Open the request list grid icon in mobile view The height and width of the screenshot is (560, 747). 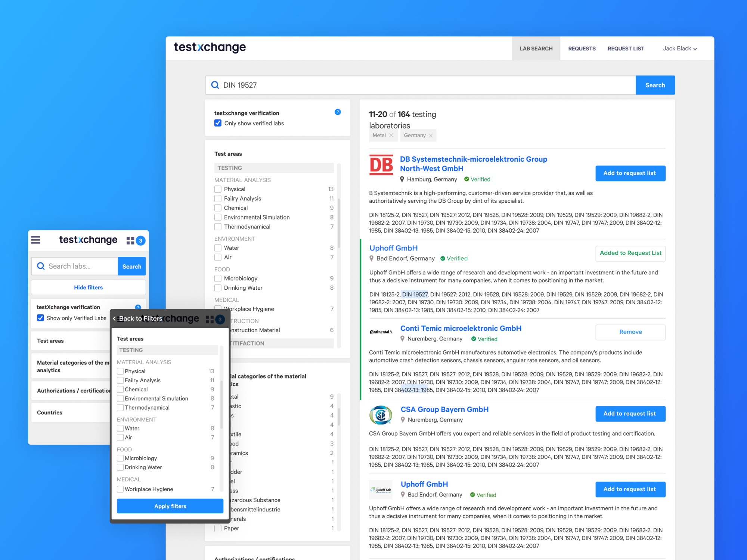click(x=130, y=240)
